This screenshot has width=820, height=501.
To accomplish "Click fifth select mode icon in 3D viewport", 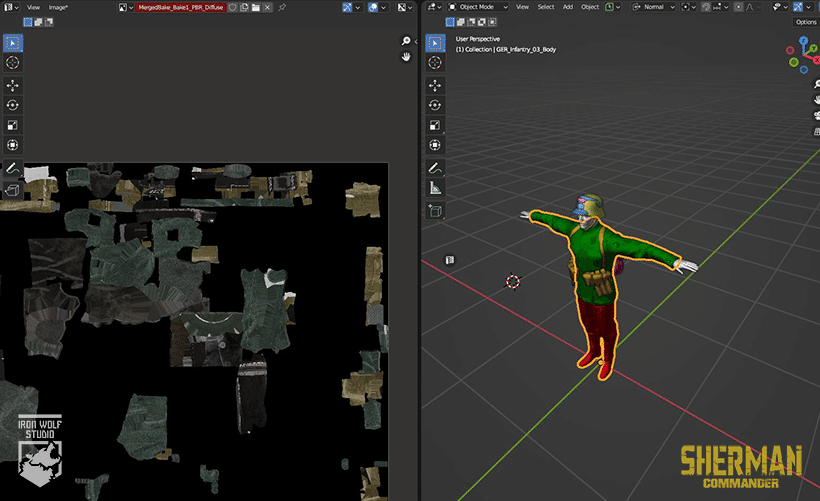I will coord(492,22).
